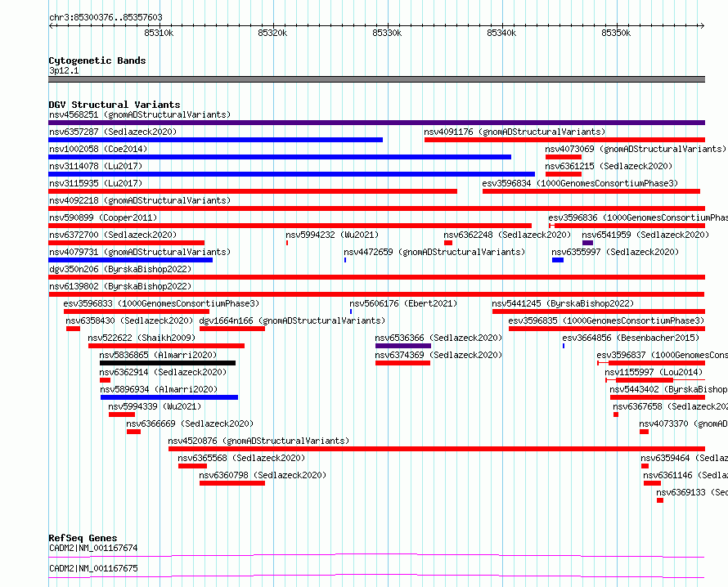Open nsv4091176 gnomADStructuralVariants label
The image size is (728, 587).
(515, 132)
